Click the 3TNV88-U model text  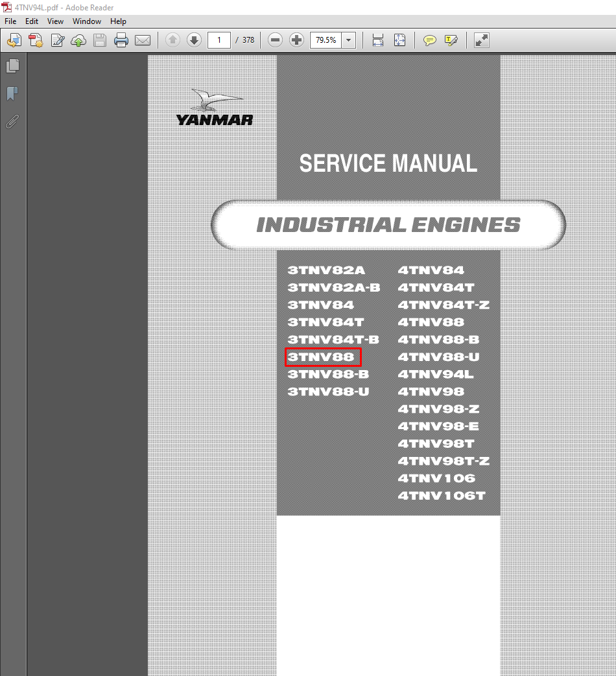click(x=328, y=391)
